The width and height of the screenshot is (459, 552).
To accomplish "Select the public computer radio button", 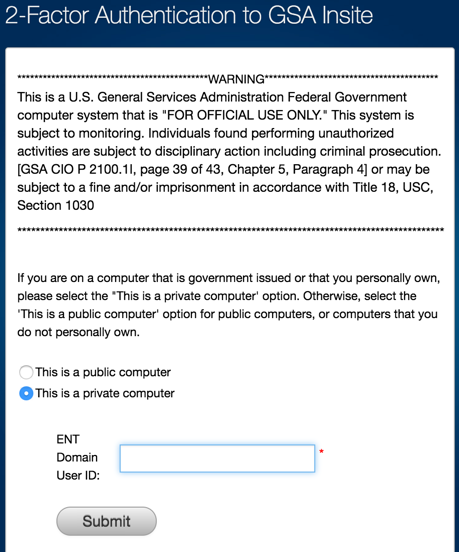I will point(26,372).
